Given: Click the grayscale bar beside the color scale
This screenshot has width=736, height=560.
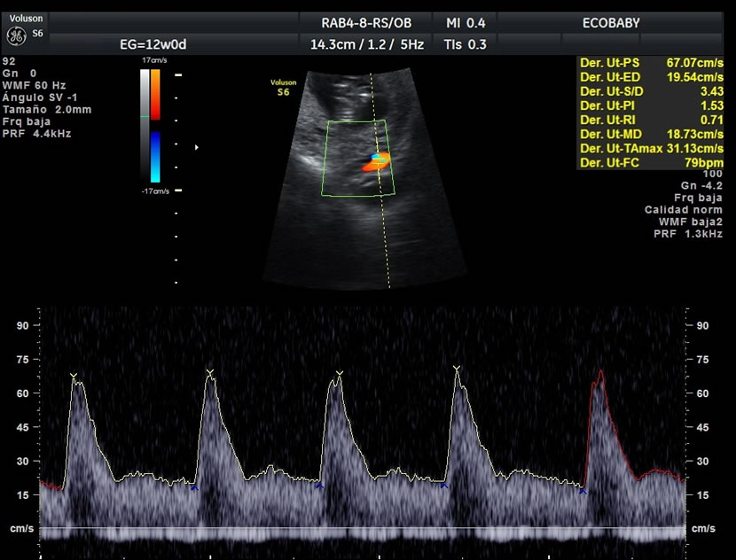Looking at the screenshot, I should 145,124.
